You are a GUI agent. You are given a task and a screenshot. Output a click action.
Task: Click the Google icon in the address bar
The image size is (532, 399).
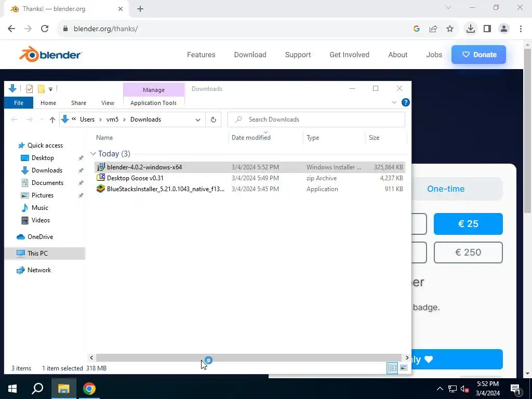(x=417, y=29)
